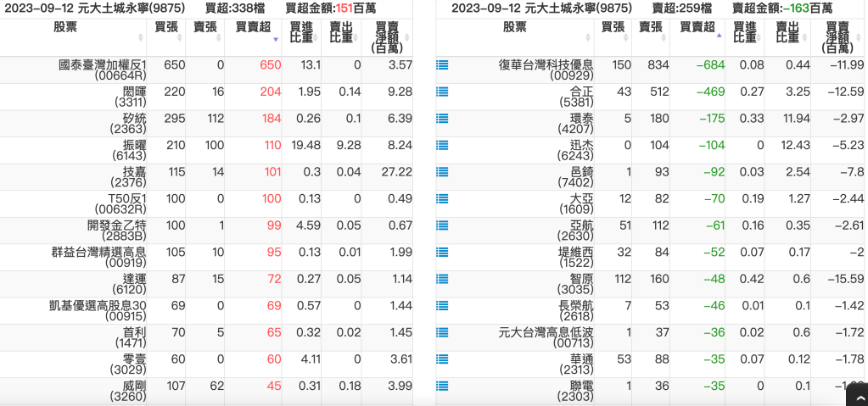Open list icon for 環泰 (4207) row
The image size is (868, 406).
[x=442, y=119]
